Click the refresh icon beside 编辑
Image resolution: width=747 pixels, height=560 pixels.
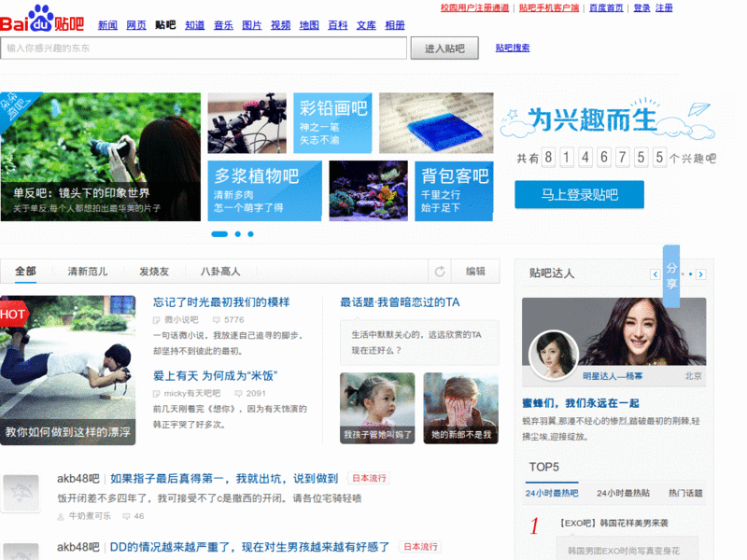pyautogui.click(x=440, y=272)
